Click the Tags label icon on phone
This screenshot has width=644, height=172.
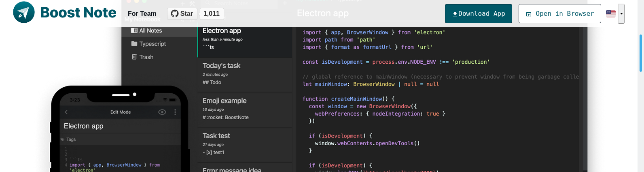tap(63, 140)
